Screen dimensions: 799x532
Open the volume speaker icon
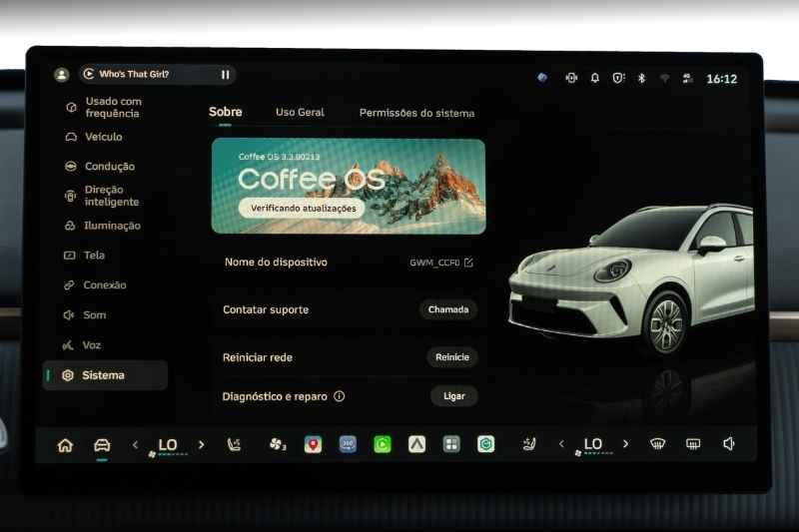coord(729,444)
